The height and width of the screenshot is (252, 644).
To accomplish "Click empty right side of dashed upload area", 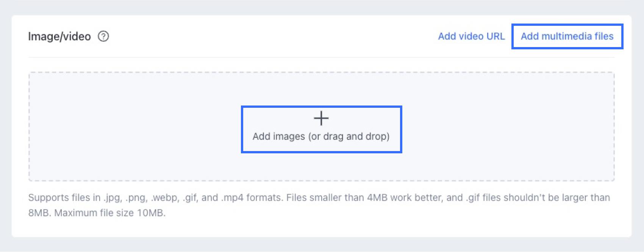I will tap(508, 126).
